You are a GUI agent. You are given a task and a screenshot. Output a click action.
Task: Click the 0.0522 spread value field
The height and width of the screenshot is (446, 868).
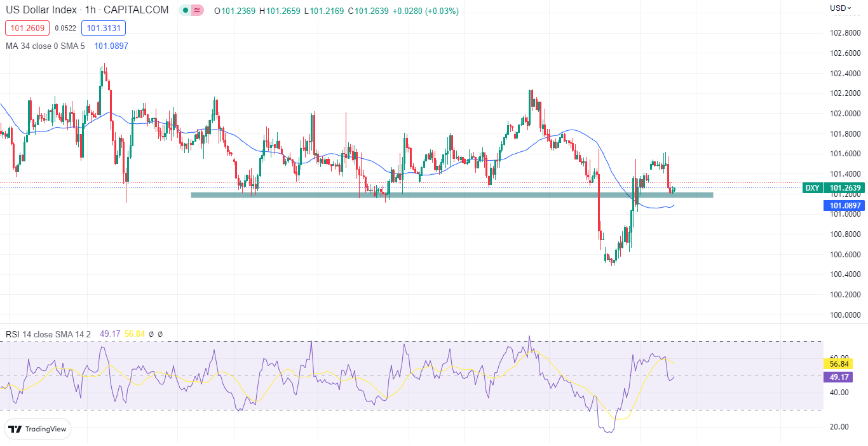coord(65,28)
